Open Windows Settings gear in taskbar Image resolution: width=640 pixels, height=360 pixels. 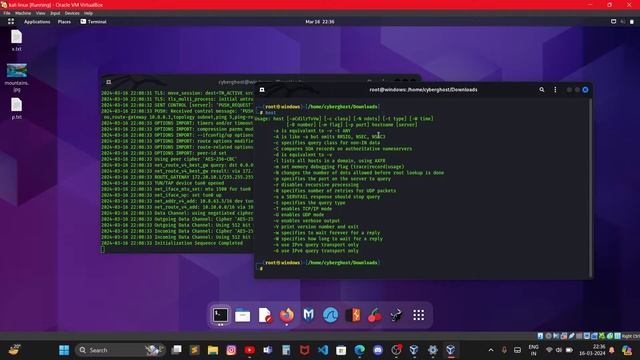(x=433, y=350)
